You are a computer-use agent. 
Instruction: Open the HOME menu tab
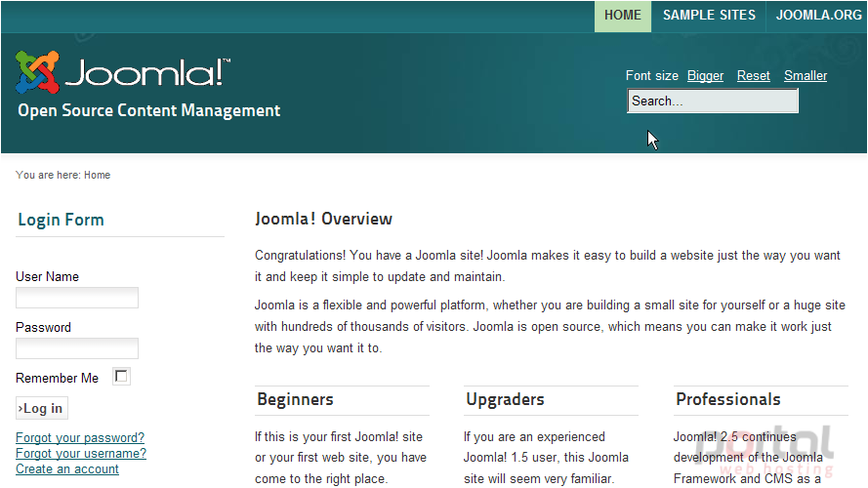coord(623,16)
